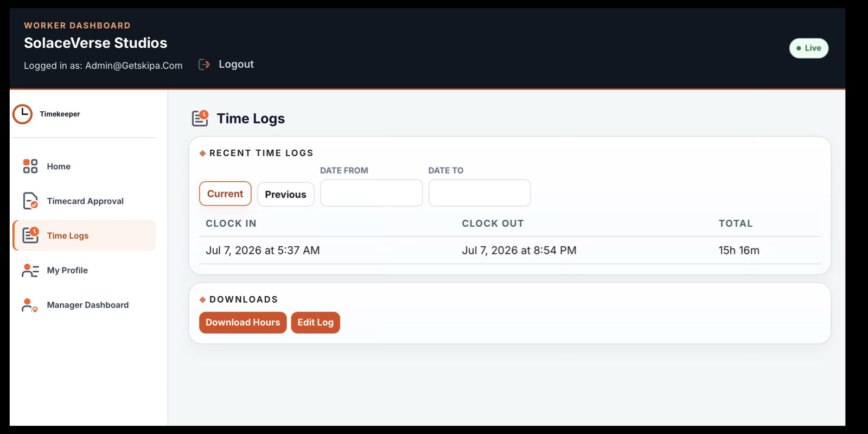Click the CLOCK IN column header
The height and width of the screenshot is (434, 868).
coord(231,224)
